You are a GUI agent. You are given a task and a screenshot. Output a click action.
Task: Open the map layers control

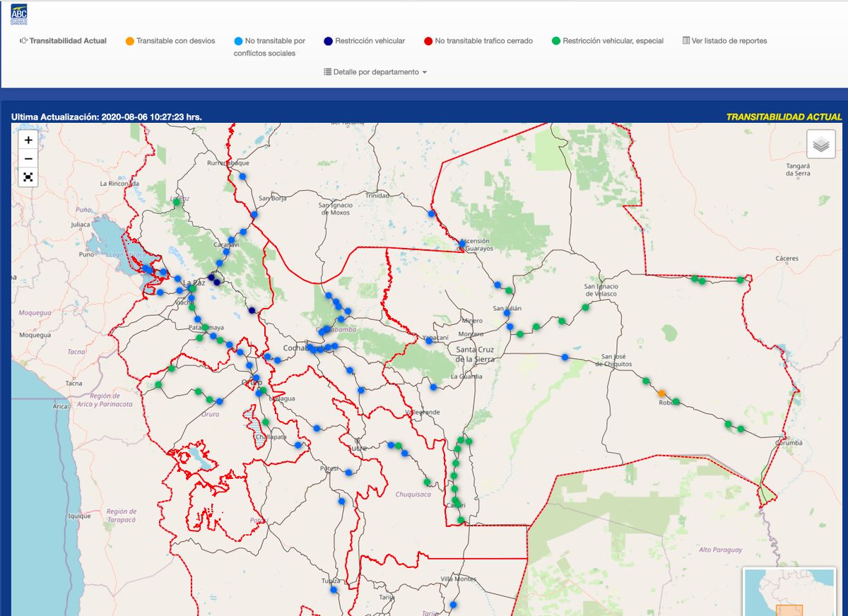820,145
